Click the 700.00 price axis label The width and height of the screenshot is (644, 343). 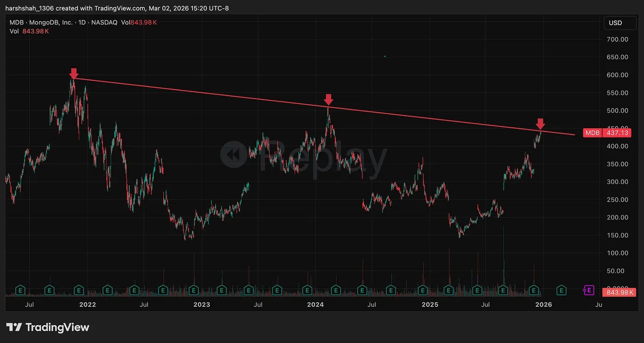pos(618,40)
